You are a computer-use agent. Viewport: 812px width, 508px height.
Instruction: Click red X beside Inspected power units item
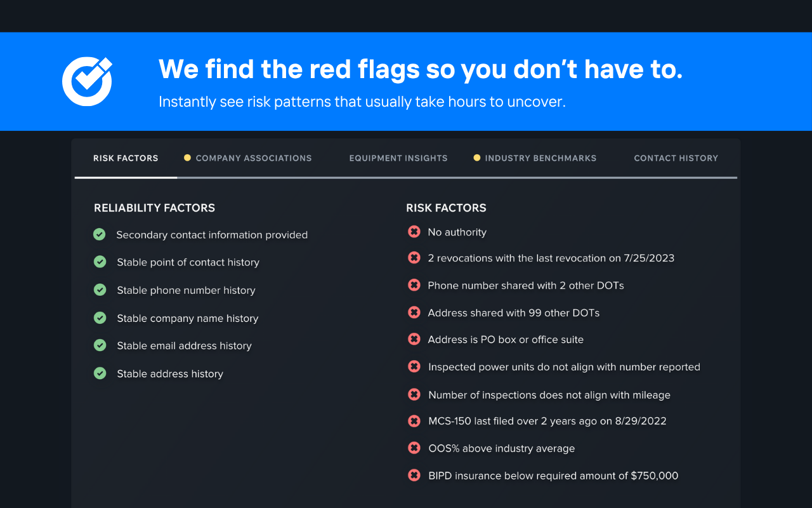(x=414, y=366)
